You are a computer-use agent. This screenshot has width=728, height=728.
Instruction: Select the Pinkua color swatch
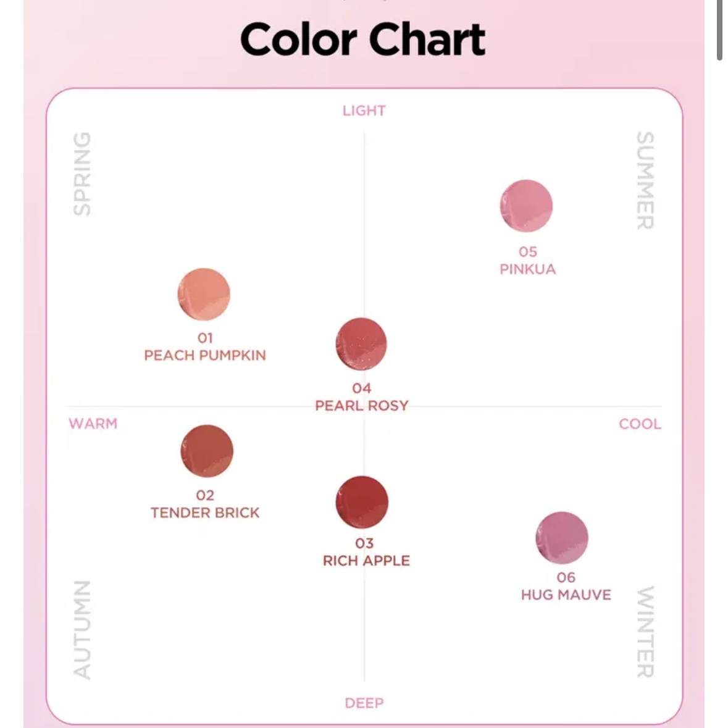[526, 206]
